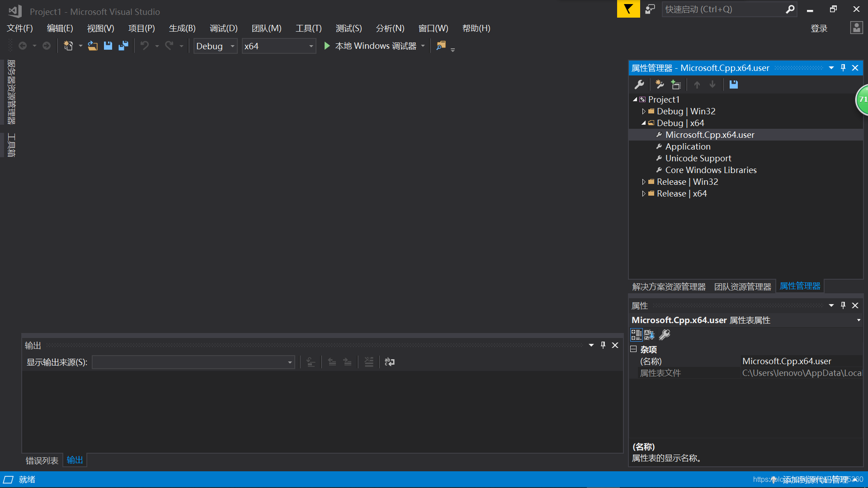
Task: Click in the quick launch search box
Action: point(723,9)
